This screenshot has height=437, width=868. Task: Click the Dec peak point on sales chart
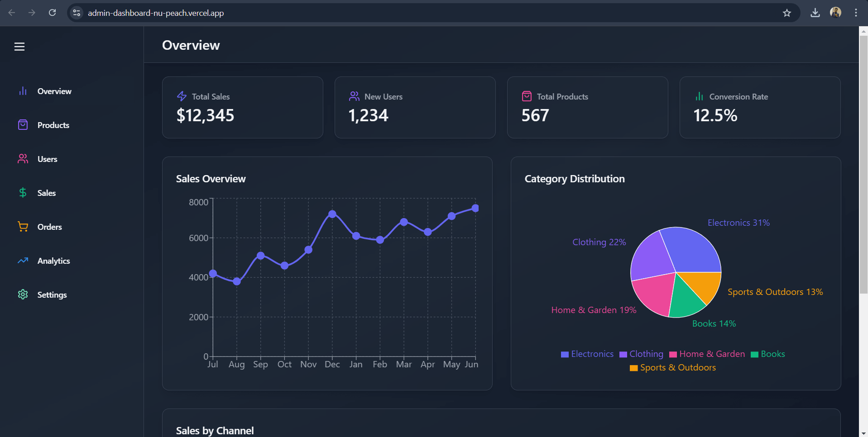point(332,214)
